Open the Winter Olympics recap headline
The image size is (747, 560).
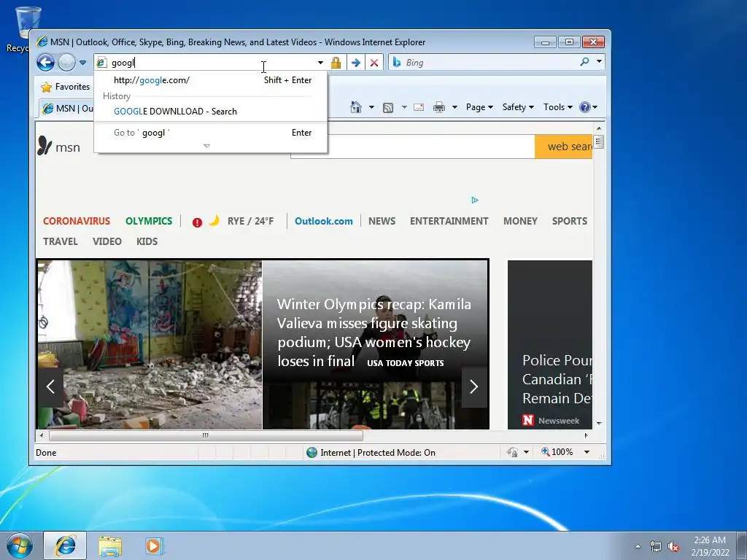pyautogui.click(x=374, y=332)
